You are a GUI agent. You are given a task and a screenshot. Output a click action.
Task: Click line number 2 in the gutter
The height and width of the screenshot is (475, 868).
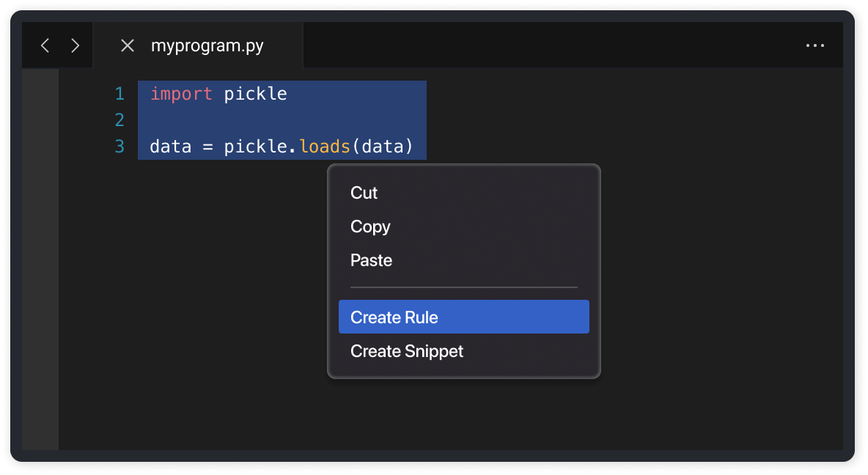(x=119, y=119)
